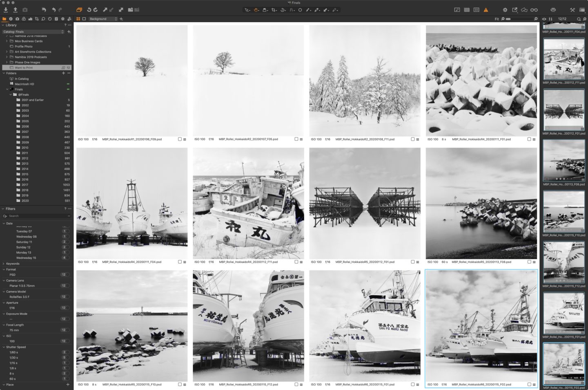Toggle the checkbox under the first tree photo
This screenshot has width=588, height=390.
pos(180,139)
